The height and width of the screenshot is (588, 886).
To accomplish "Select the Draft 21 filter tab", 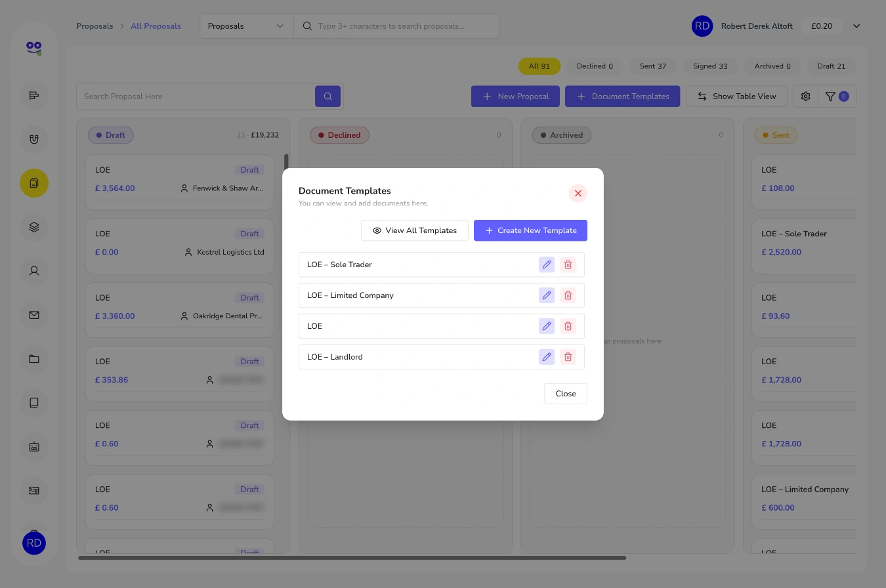I will [832, 66].
